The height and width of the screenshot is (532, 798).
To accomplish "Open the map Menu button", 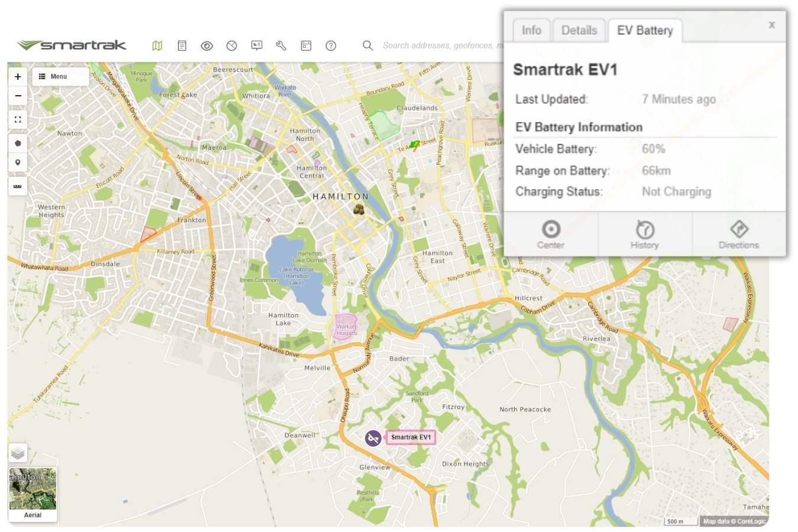I will coord(60,76).
